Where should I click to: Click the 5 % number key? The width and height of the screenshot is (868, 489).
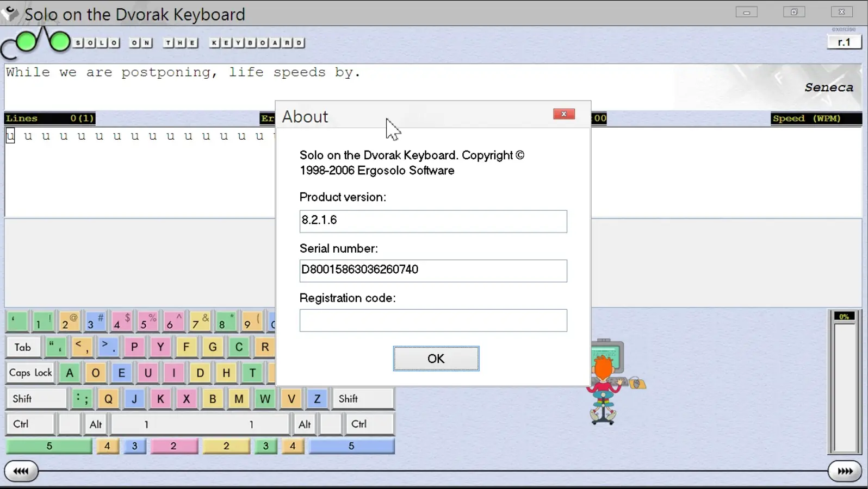(147, 322)
